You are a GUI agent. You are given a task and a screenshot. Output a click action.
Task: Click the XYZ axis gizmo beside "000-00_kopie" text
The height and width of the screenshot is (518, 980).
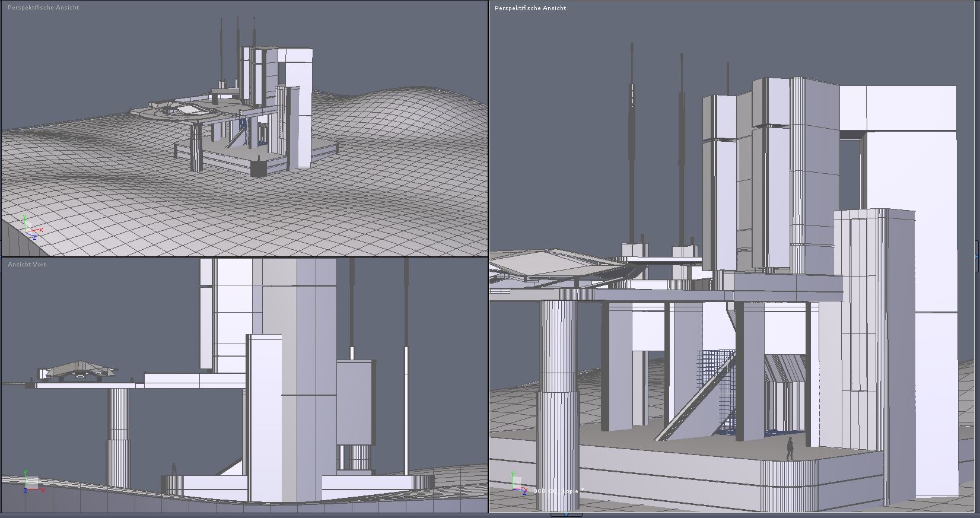point(519,483)
